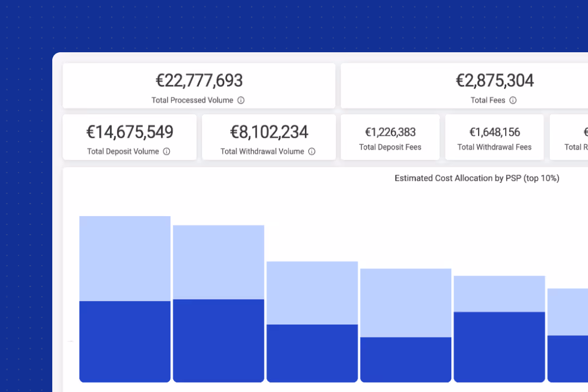Click the light blue segment of the second bar
Image resolution: width=588 pixels, height=392 pixels.
coord(218,261)
